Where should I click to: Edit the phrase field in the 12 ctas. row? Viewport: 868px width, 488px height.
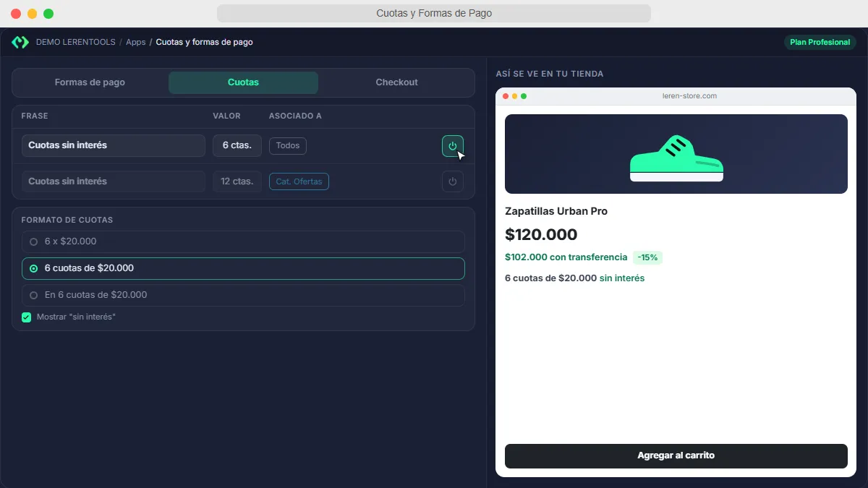pyautogui.click(x=114, y=181)
